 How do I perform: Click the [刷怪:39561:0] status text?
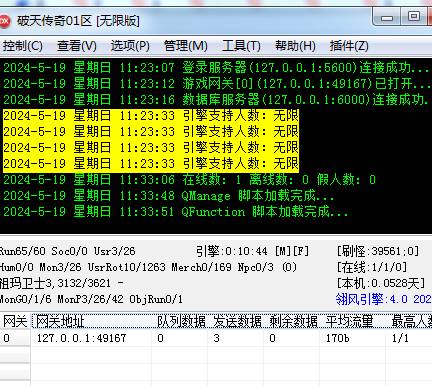click(x=378, y=251)
